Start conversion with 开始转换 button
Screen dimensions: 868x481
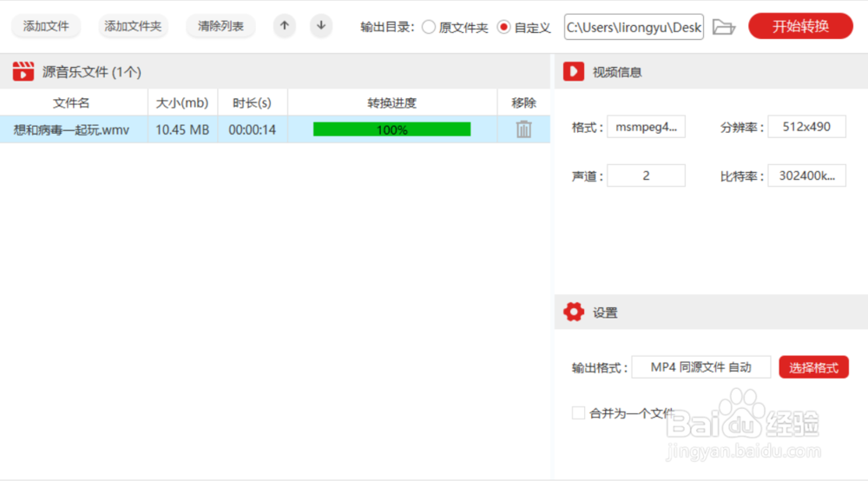pos(800,26)
